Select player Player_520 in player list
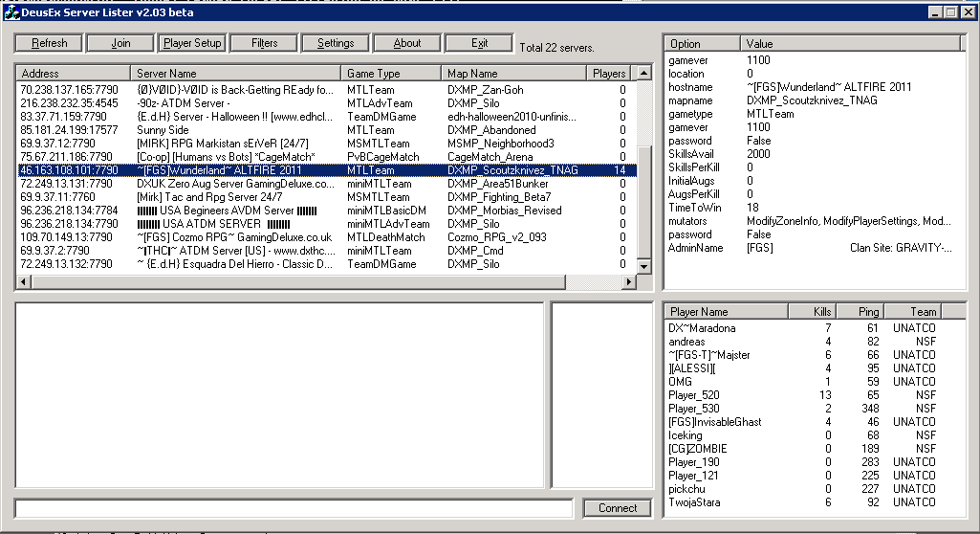980x534 pixels. click(x=694, y=395)
